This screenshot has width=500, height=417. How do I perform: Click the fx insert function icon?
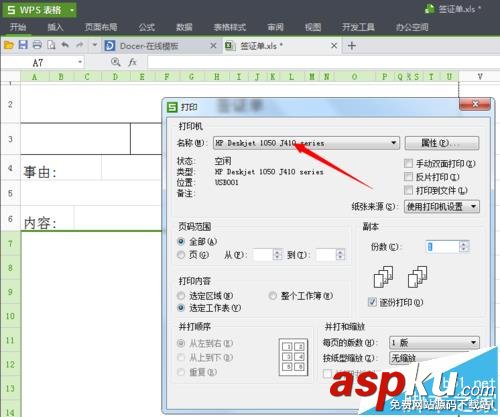(132, 62)
